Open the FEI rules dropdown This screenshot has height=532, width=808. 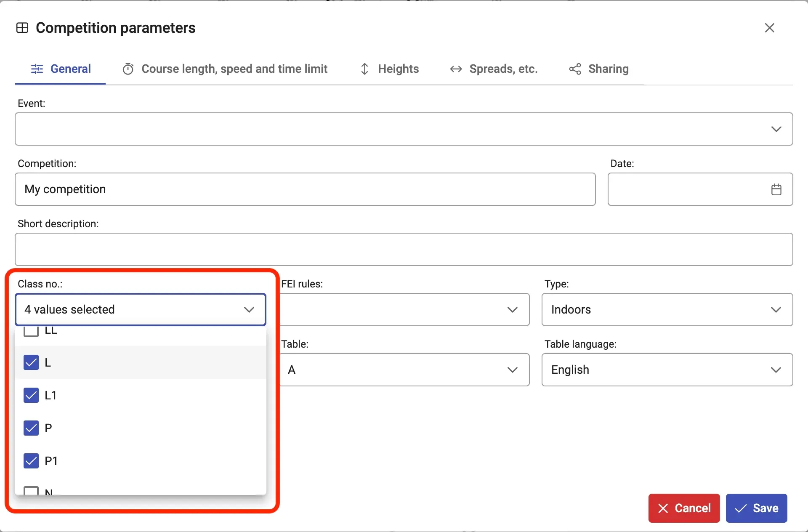click(x=404, y=310)
